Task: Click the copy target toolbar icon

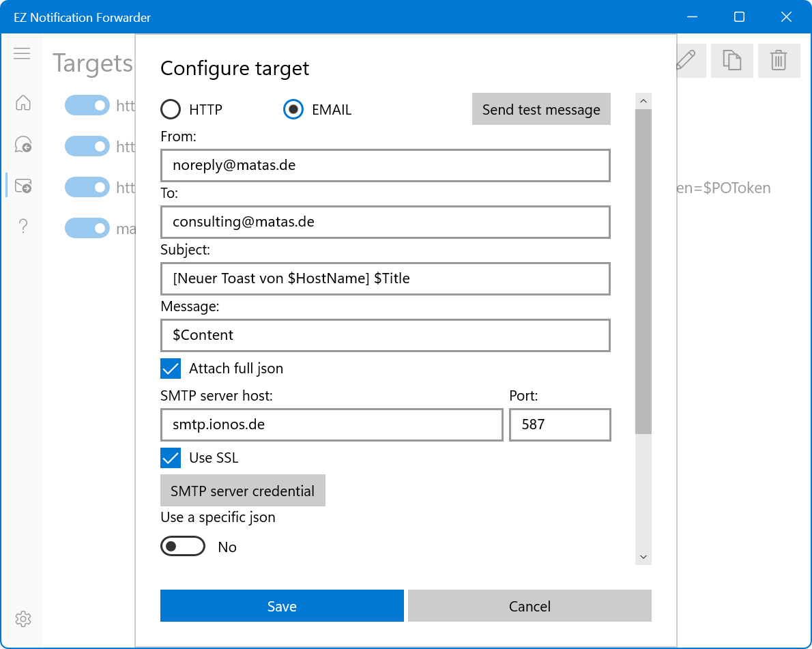Action: (731, 60)
